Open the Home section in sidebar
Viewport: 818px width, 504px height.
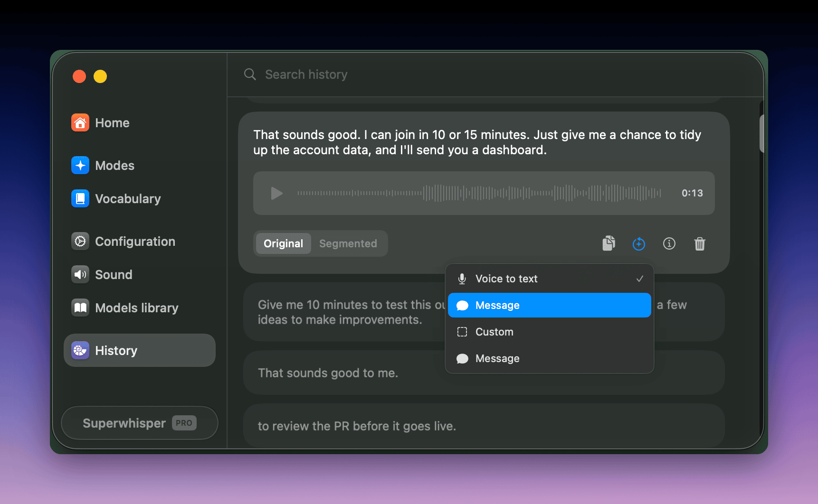[x=100, y=123]
